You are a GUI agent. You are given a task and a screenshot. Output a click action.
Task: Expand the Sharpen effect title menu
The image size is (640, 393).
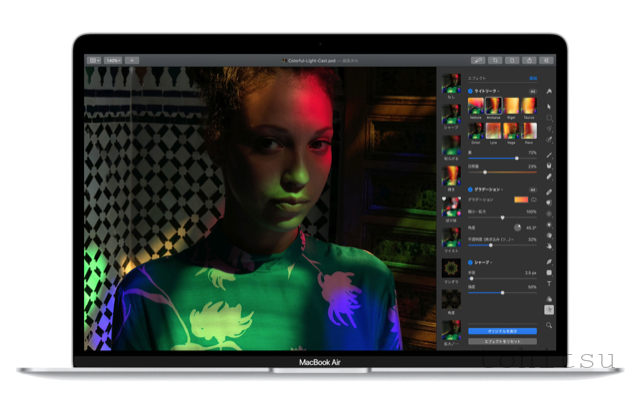483,262
